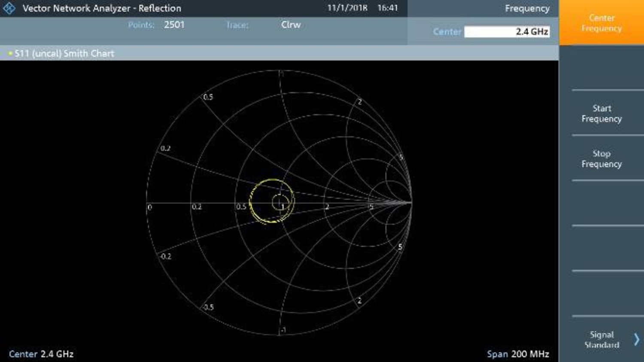Click the date and time display

pos(362,8)
